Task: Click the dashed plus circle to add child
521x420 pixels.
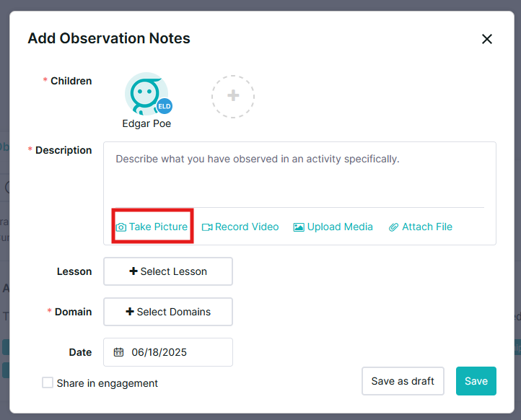Action: pos(233,97)
